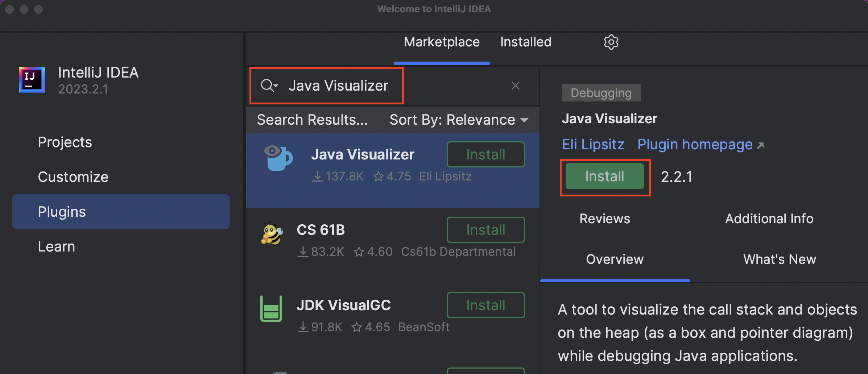This screenshot has height=374, width=868.
Task: Switch to the Marketplace tab
Action: click(x=442, y=42)
